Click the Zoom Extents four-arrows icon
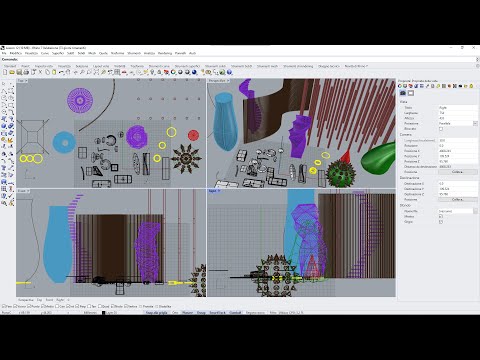The width and height of the screenshot is (480, 360). tap(96, 72)
